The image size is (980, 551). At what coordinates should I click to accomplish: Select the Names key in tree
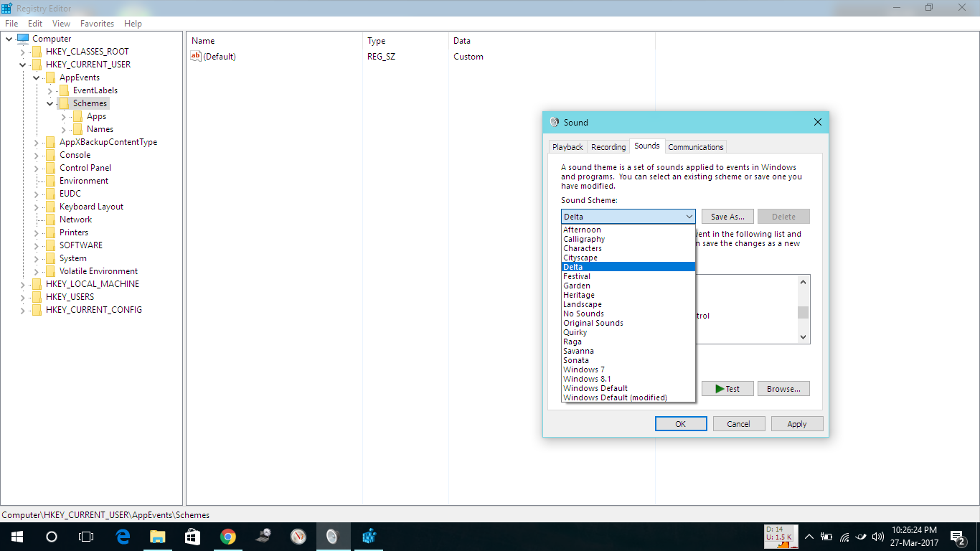(x=100, y=129)
